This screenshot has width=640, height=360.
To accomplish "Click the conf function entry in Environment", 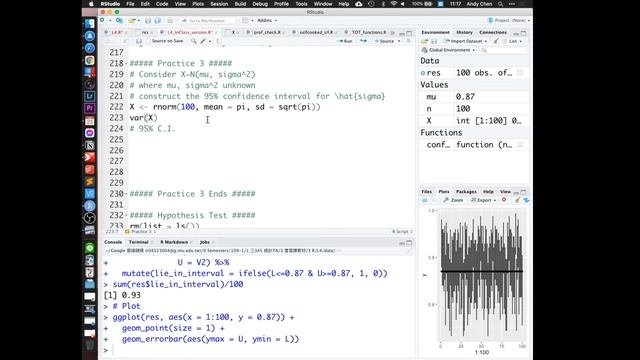I will (x=474, y=145).
